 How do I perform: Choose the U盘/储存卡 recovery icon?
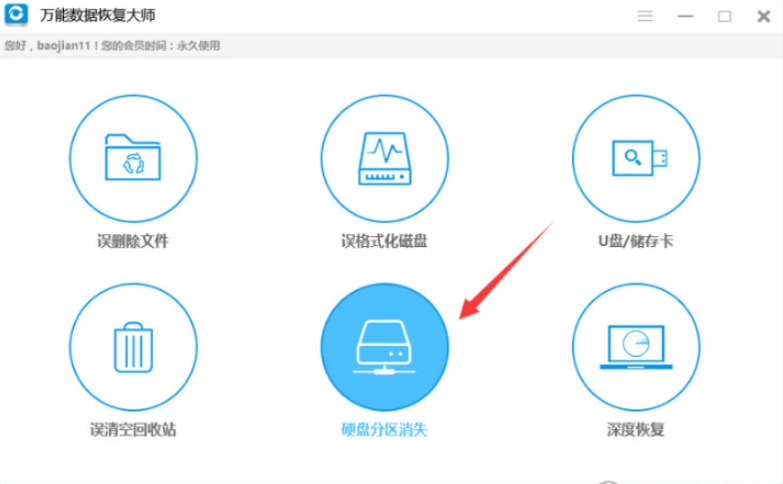pos(636,158)
